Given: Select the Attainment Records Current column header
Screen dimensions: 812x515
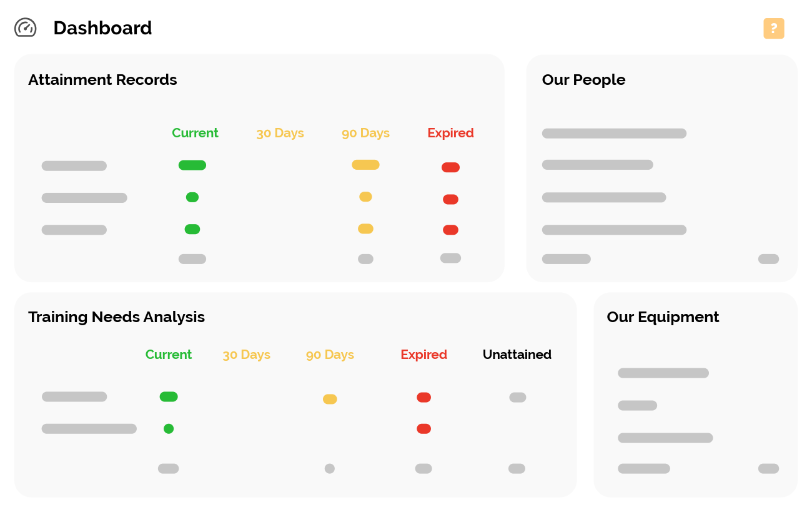Looking at the screenshot, I should pos(195,133).
